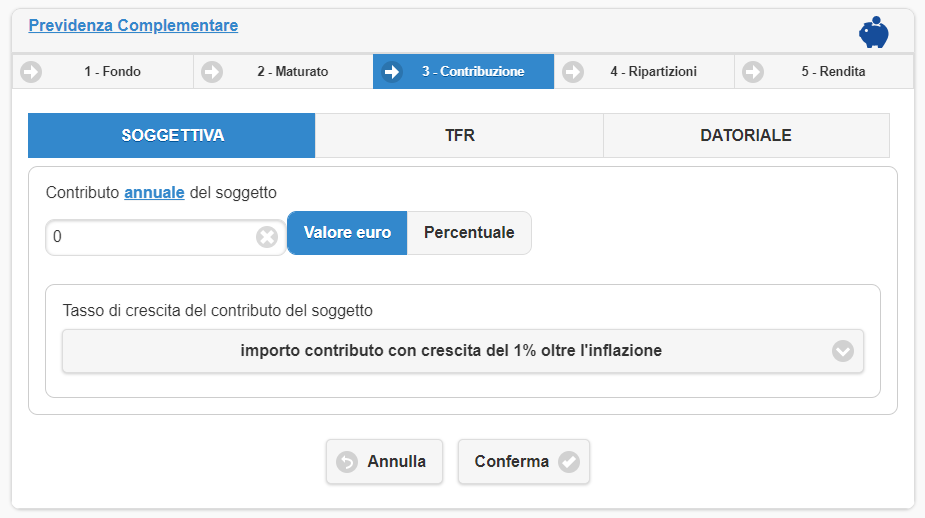Viewport: 925px width, 518px height.
Task: Clear the contribution amount with the X icon
Action: point(266,237)
